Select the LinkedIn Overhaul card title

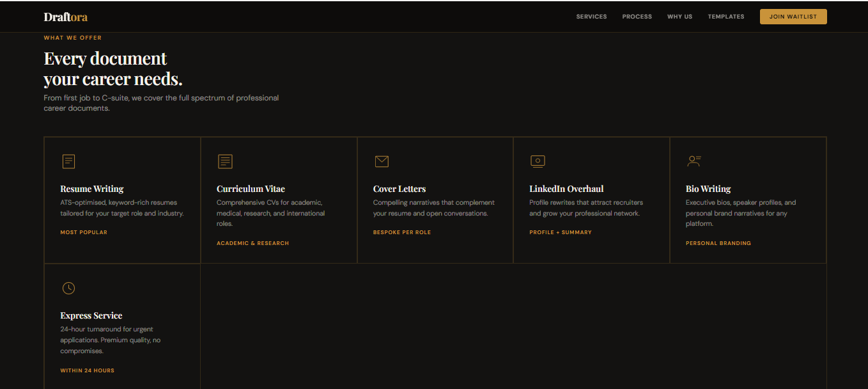(566, 189)
